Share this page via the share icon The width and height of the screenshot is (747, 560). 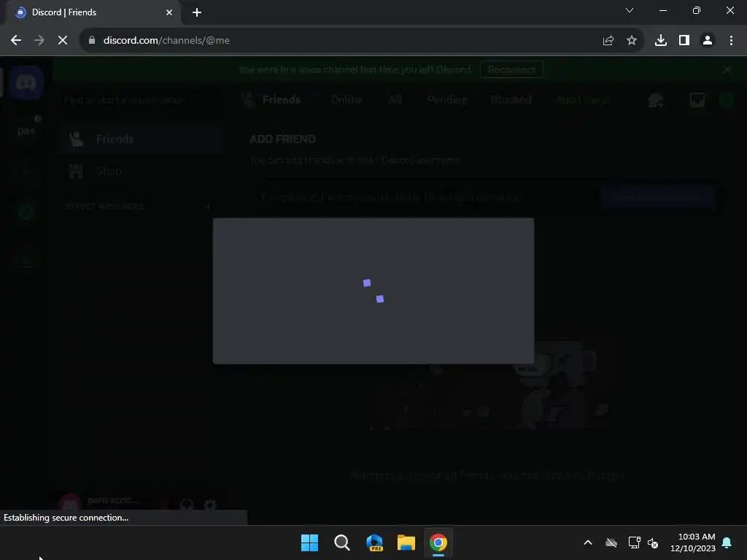pos(608,41)
